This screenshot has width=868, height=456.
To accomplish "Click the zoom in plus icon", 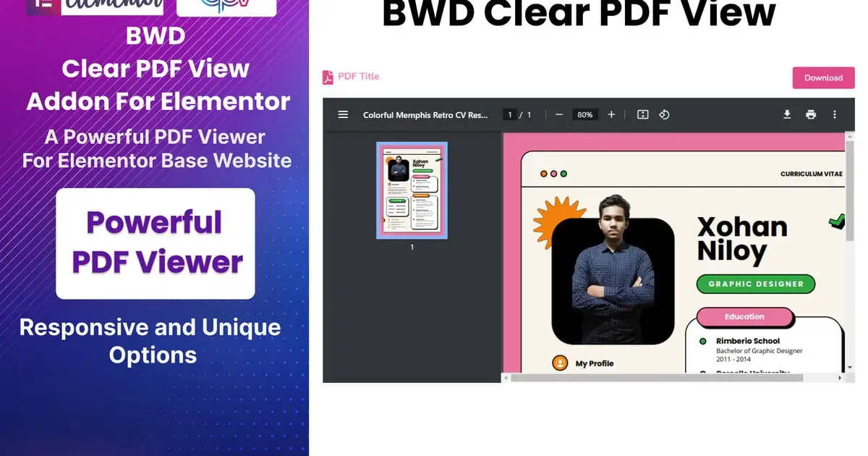I will tap(611, 114).
